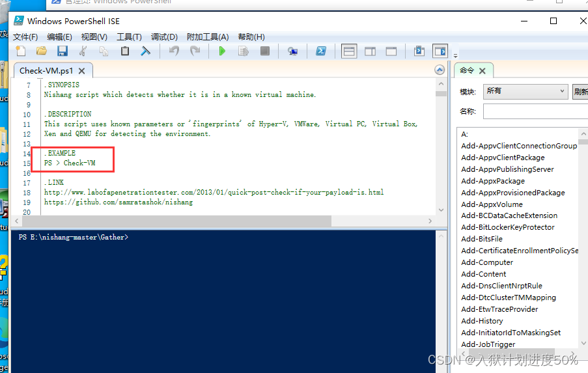Select Add-Computer command

487,262
